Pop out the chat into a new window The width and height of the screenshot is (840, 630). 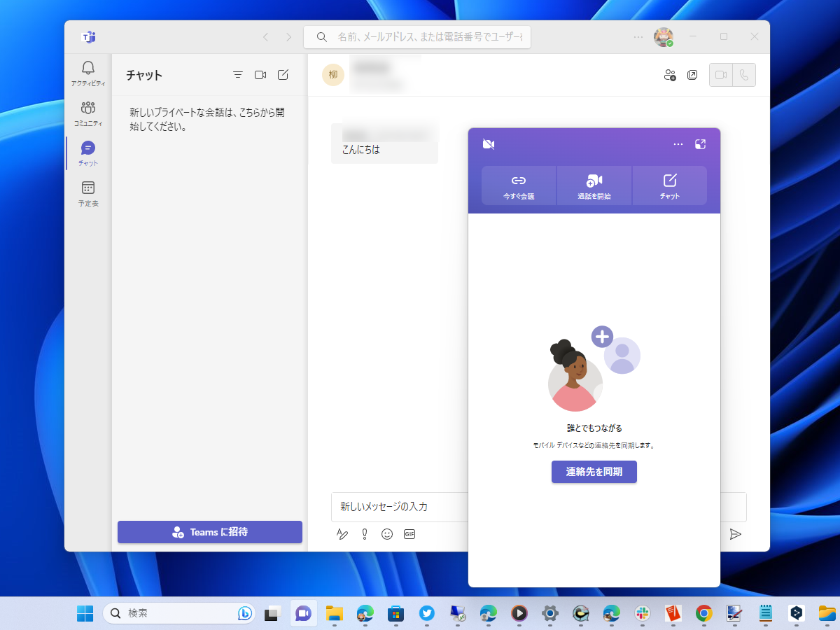click(x=692, y=75)
